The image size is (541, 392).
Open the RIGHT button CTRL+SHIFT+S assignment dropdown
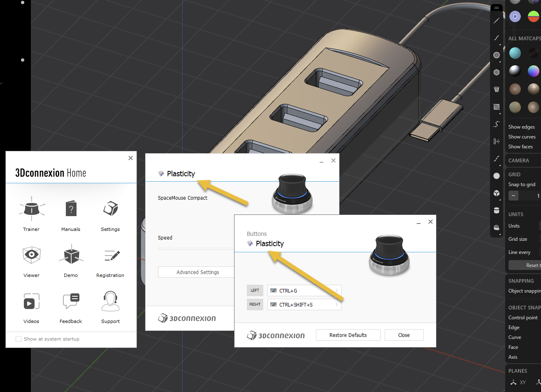304,304
